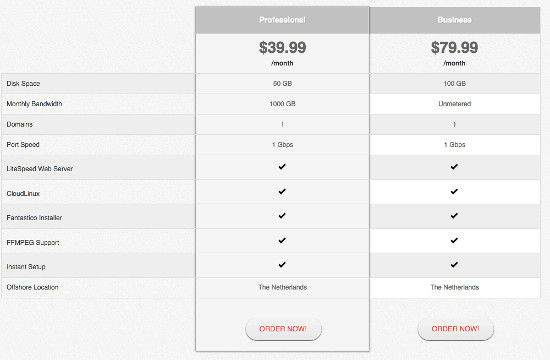Select the Professional plan header
The image size is (550, 360).
282,20
